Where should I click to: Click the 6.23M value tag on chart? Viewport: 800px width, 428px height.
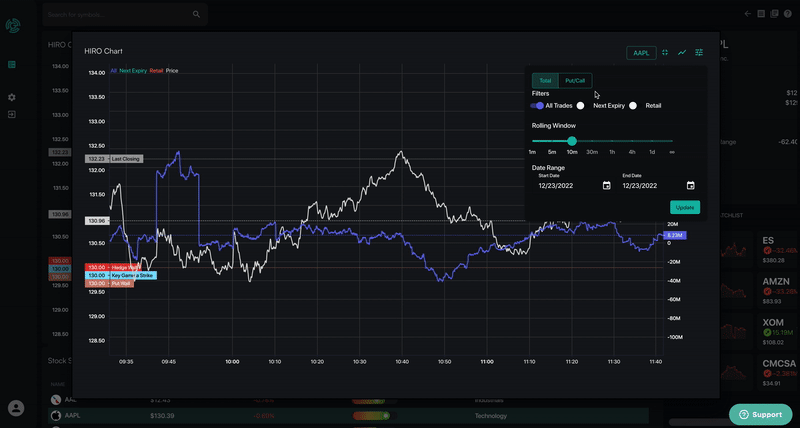coord(676,235)
